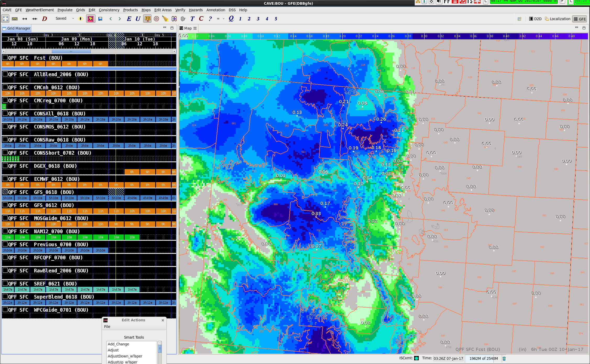Screen dimensions: 590x364
Task: Select the two-ovals-with-arrow tool icon
Action: [174, 19]
